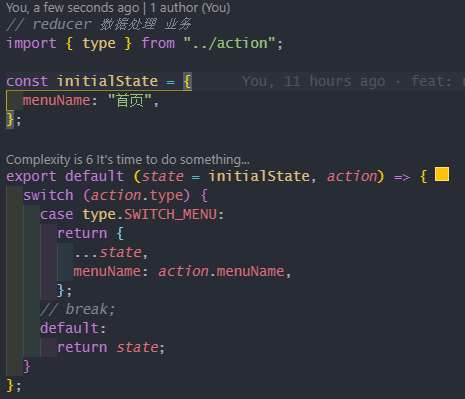Click the 'menuName' key in initialState

[56, 100]
